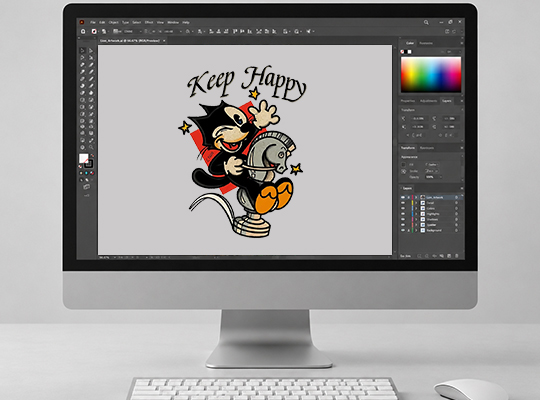Click the Stroke icon in the Appearance section
Viewport: 540px width, 400px height.
[403, 171]
